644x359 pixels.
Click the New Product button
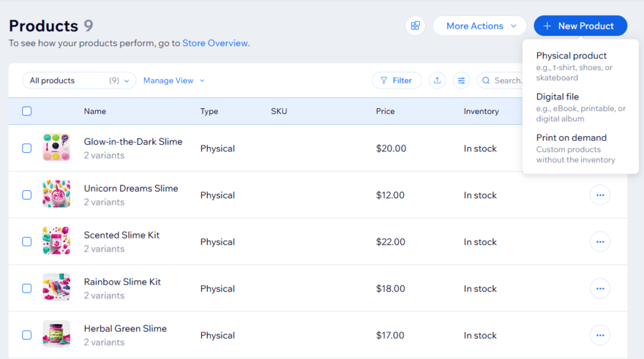580,26
